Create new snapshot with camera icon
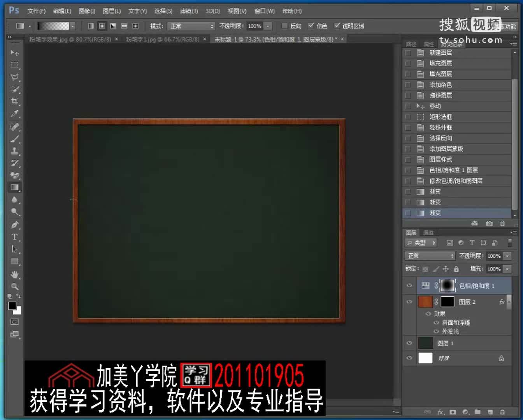 pos(489,224)
